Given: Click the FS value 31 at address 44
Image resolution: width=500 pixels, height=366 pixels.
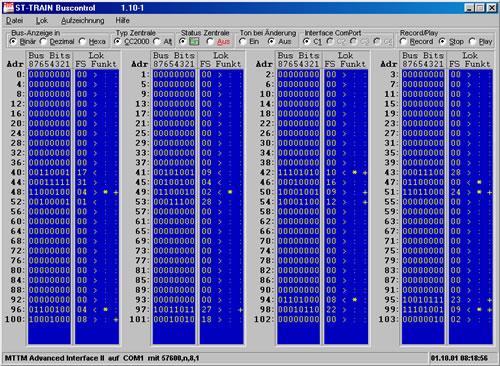Looking at the screenshot, I should point(82,182).
